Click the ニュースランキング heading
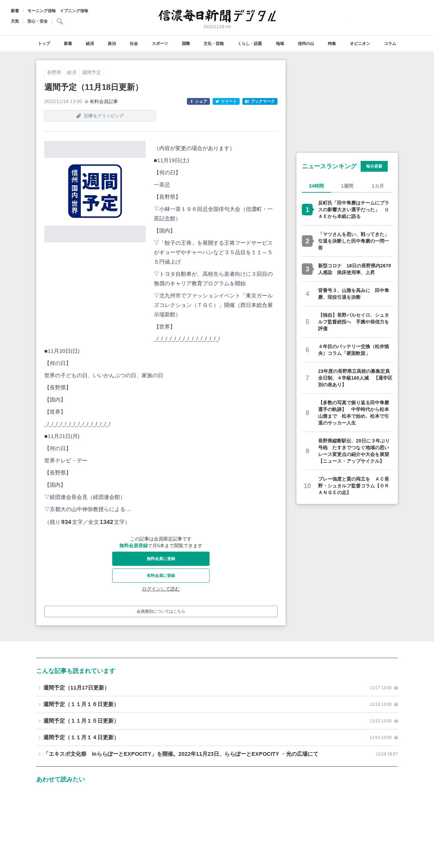 329,166
